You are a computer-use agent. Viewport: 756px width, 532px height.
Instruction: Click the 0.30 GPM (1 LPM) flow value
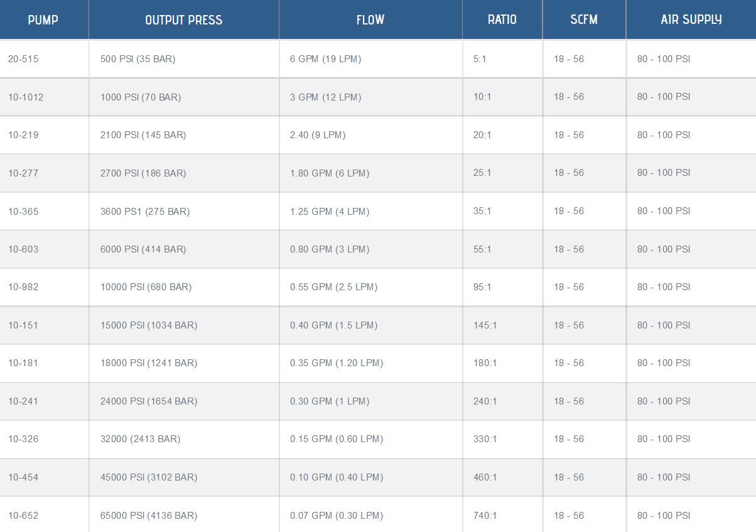tap(330, 401)
